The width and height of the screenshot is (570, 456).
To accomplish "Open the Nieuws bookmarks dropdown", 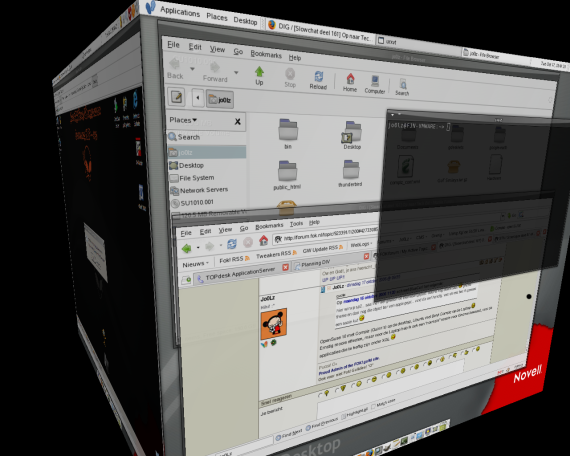I will click(196, 264).
